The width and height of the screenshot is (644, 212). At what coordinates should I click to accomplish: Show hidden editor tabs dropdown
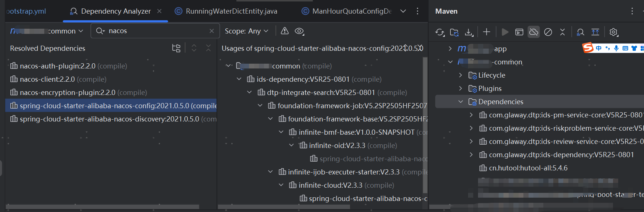click(x=403, y=11)
